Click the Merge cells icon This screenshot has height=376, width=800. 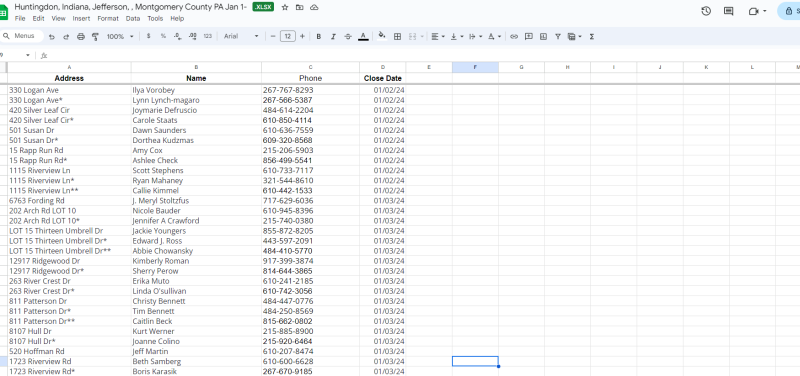pos(412,36)
